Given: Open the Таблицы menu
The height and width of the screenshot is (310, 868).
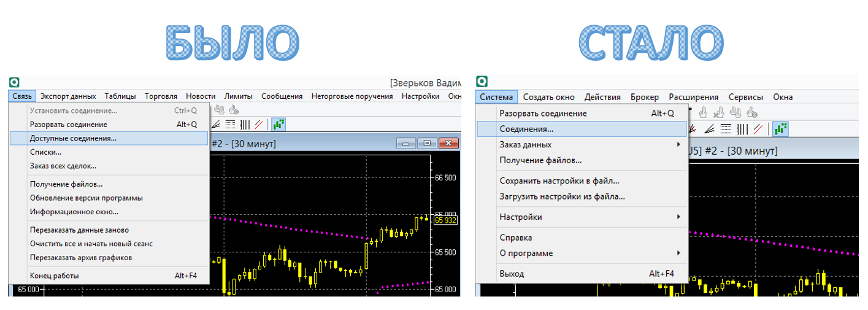Looking at the screenshot, I should pyautogui.click(x=120, y=96).
